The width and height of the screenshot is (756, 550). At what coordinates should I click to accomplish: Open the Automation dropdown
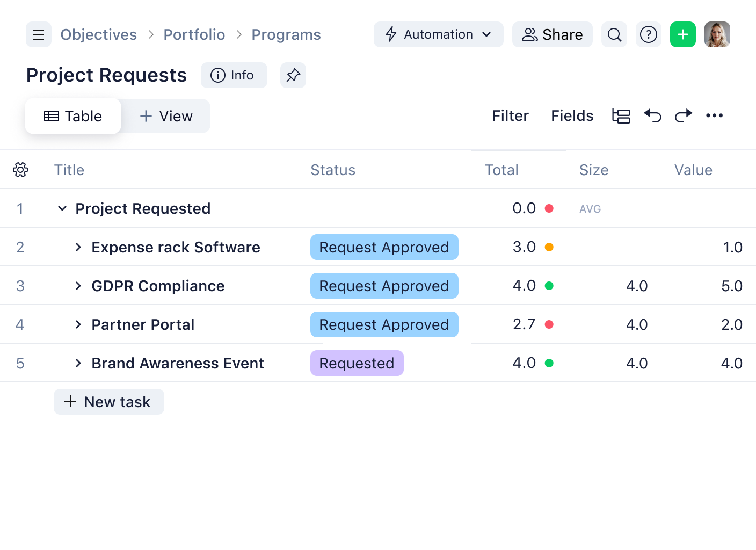coord(438,34)
